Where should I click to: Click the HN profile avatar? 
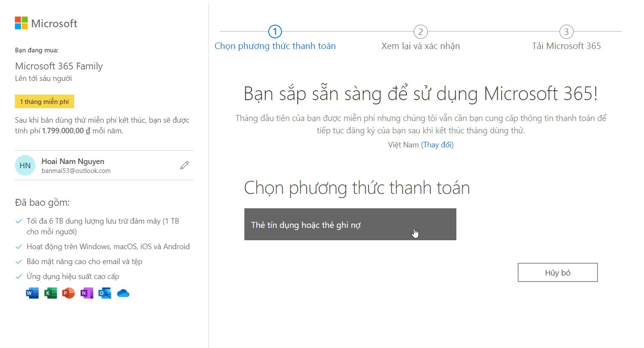[25, 165]
